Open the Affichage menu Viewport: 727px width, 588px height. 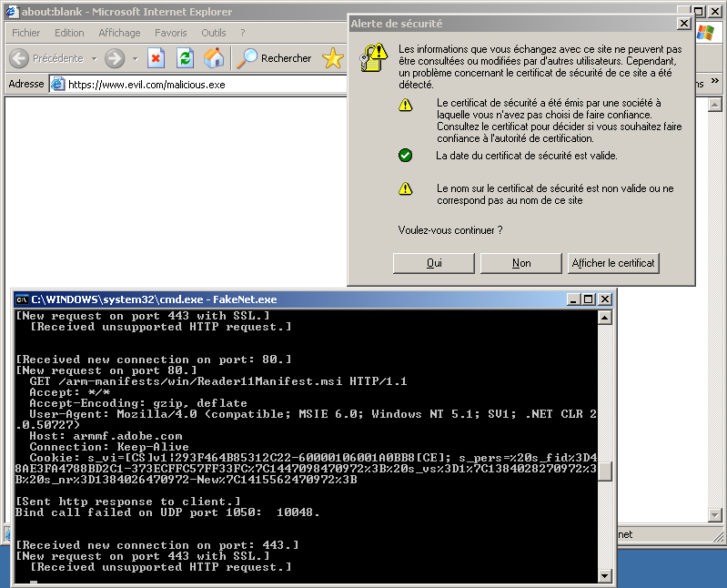119,33
